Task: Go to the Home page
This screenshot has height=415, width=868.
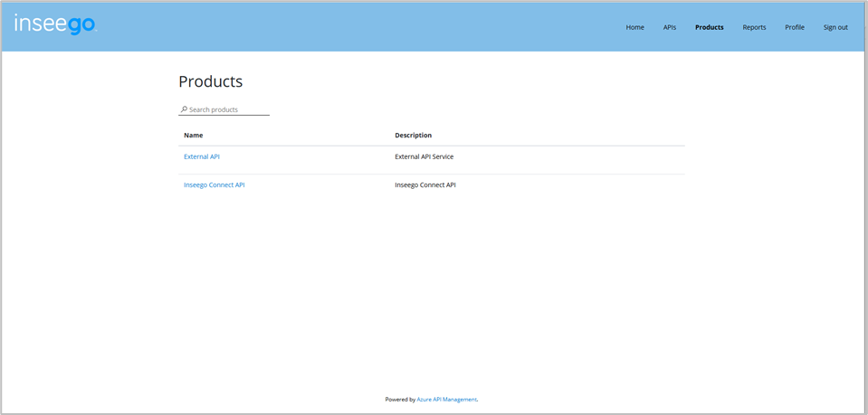Action: [x=635, y=27]
